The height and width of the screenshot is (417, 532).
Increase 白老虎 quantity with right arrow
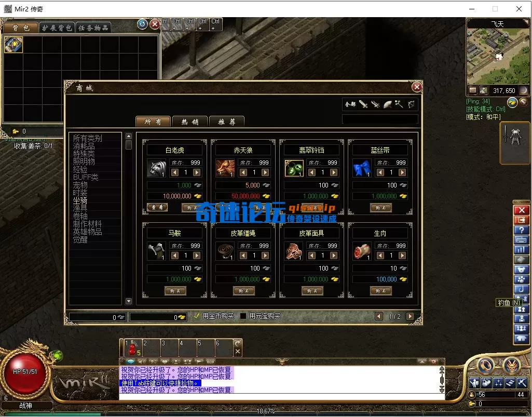pos(197,172)
